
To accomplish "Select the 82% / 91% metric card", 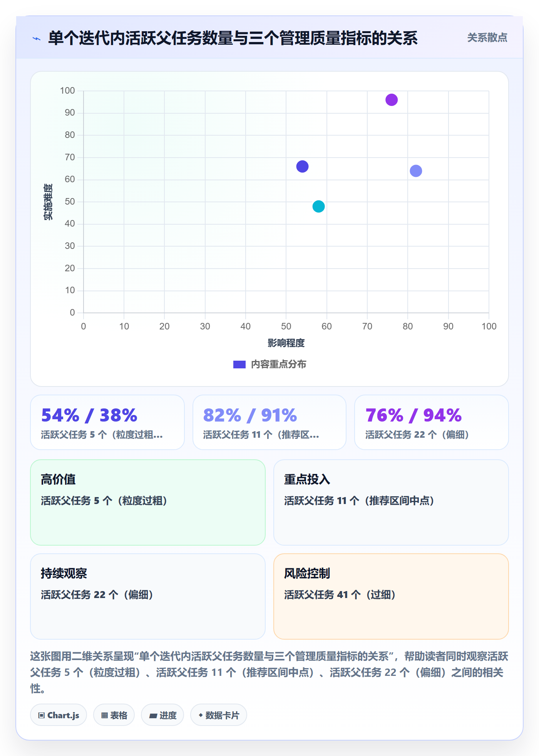I will point(269,422).
